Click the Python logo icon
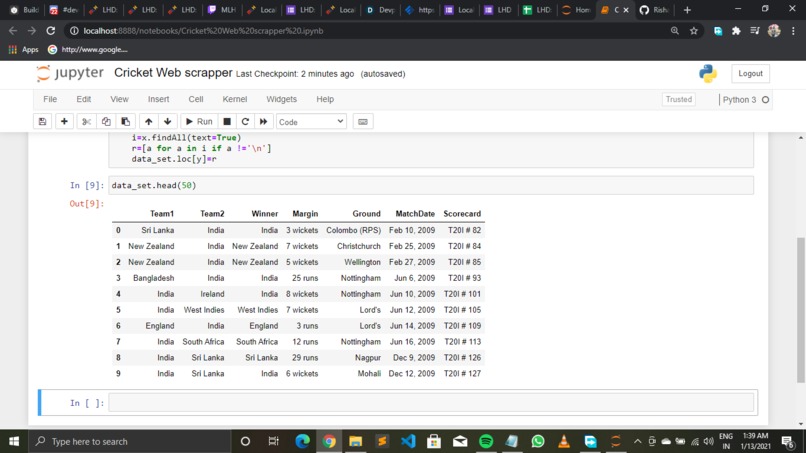Viewport: 806px width, 453px height. (x=708, y=74)
